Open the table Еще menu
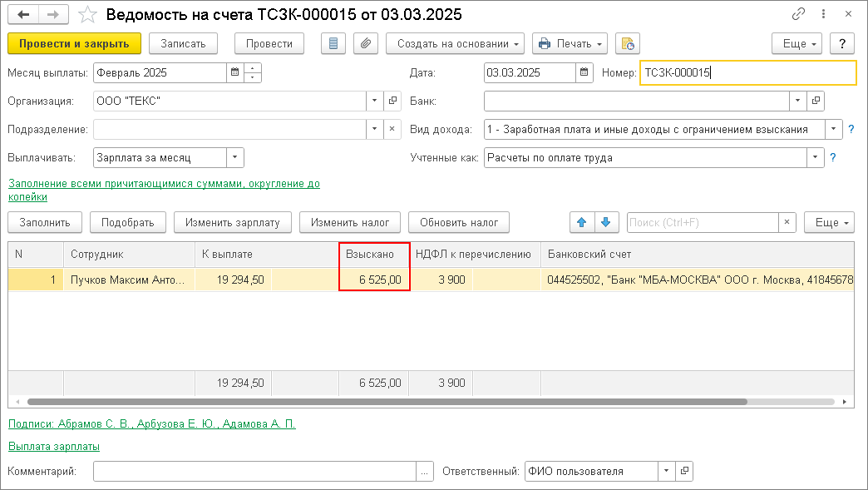The height and width of the screenshot is (490, 868). pos(828,222)
